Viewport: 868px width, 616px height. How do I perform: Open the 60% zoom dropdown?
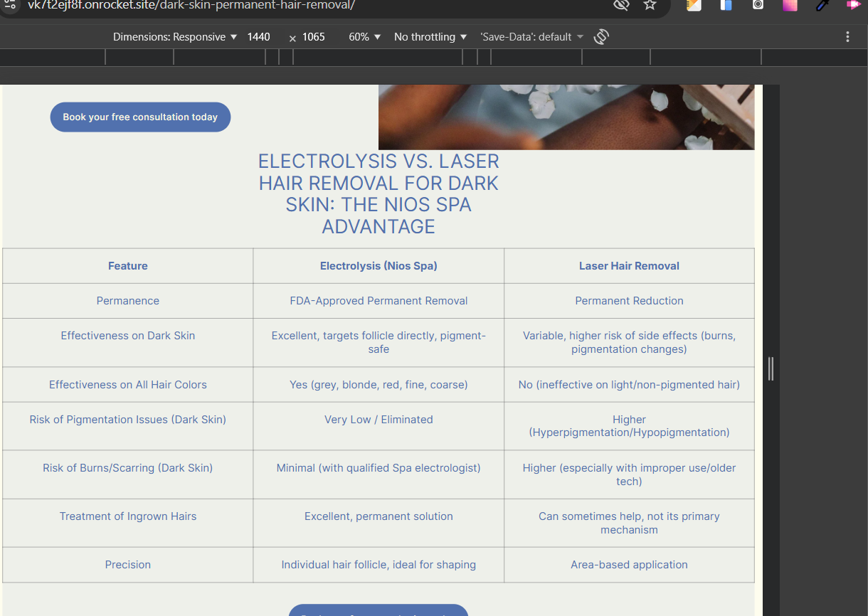(365, 37)
